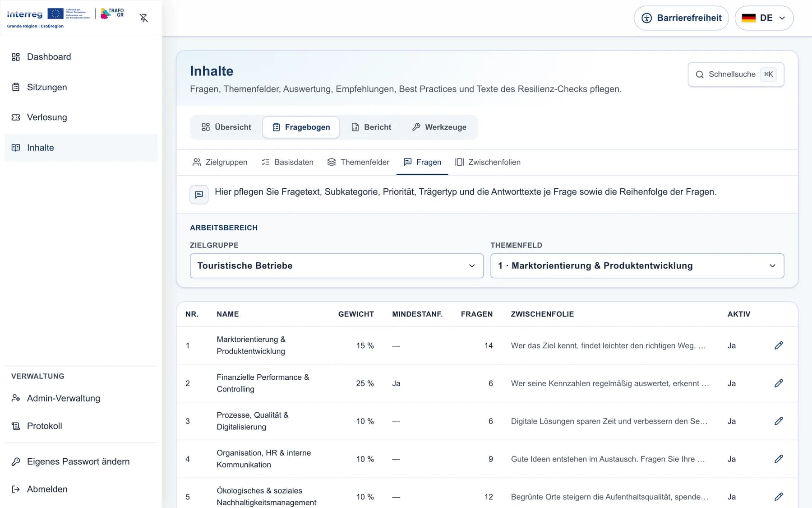Open the DE language selector
Screen dimensions: 812x508
[764, 18]
